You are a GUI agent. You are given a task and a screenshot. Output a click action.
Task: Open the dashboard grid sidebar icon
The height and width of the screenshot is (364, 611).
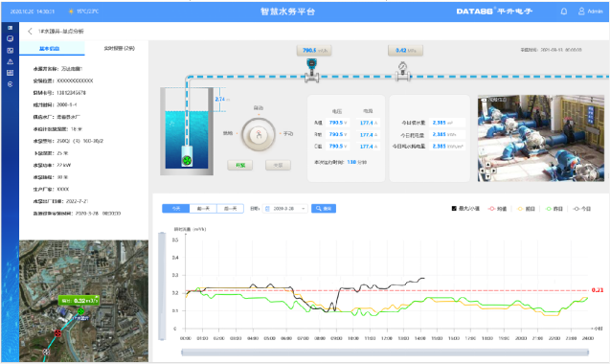11,50
